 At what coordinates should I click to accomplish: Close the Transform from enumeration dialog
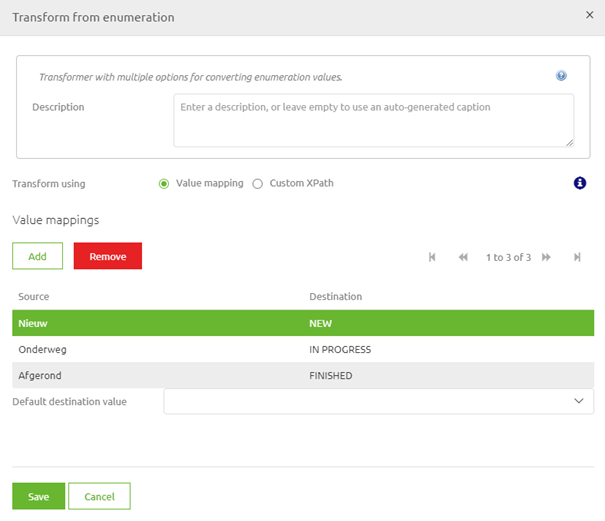pos(589,16)
